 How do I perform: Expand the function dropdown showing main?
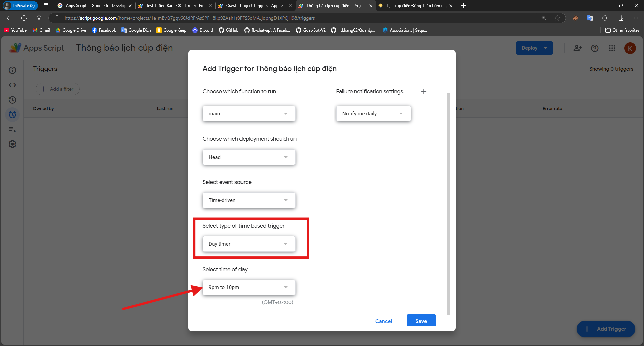249,114
